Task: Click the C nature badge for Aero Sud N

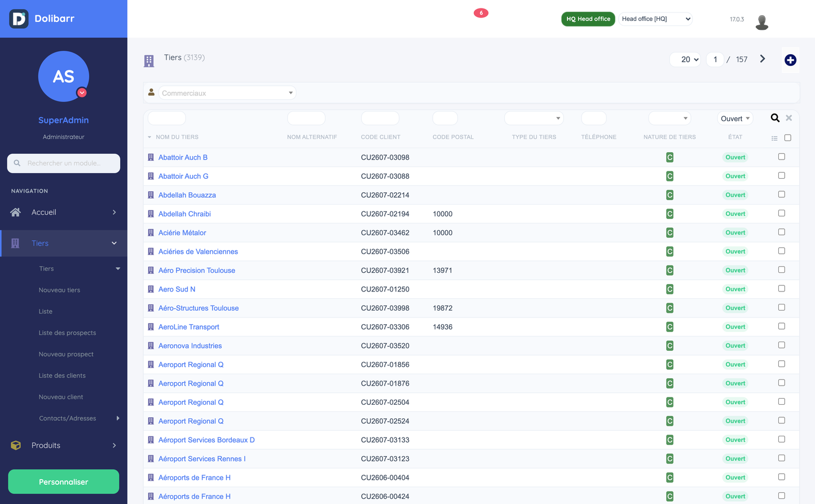Action: click(669, 289)
